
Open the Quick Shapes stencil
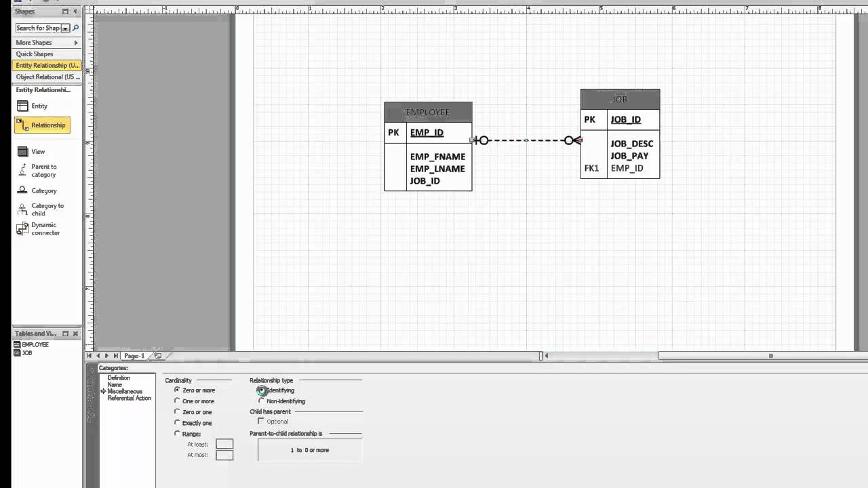[x=46, y=54]
